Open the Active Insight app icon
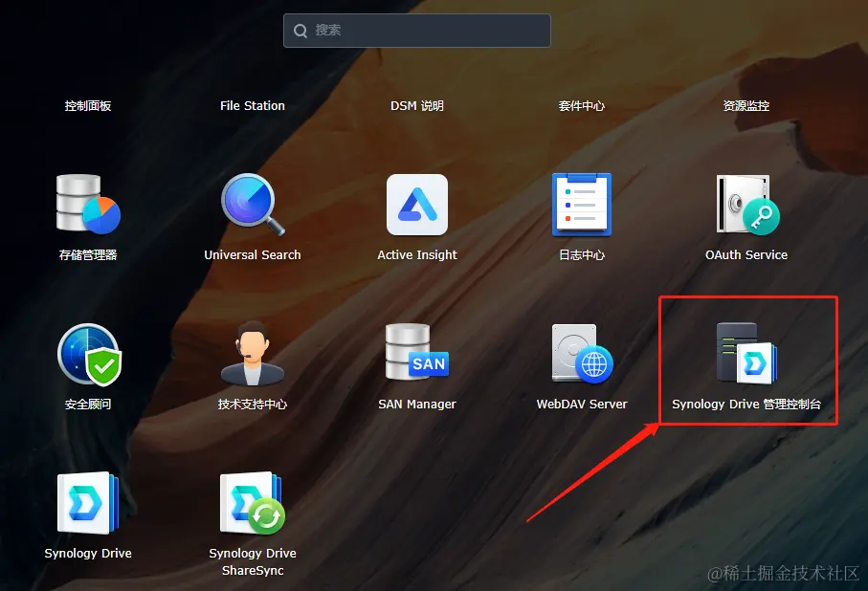The image size is (868, 591). point(417,205)
